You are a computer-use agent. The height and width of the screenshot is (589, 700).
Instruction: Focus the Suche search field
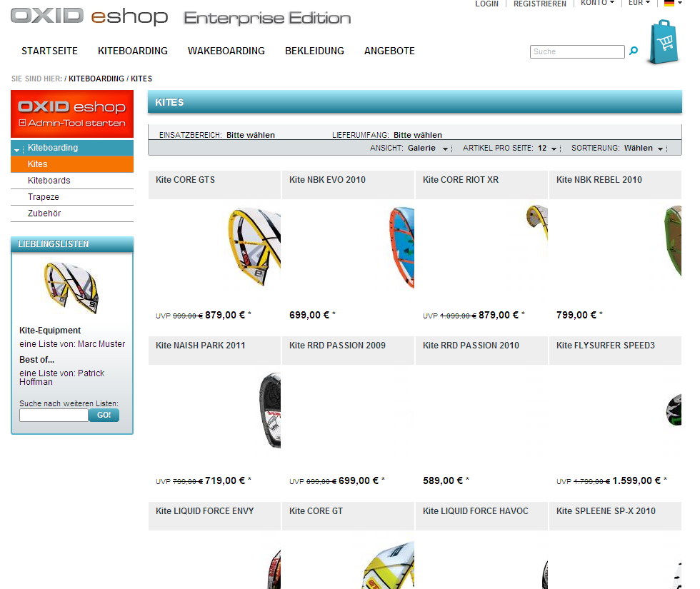(x=577, y=51)
